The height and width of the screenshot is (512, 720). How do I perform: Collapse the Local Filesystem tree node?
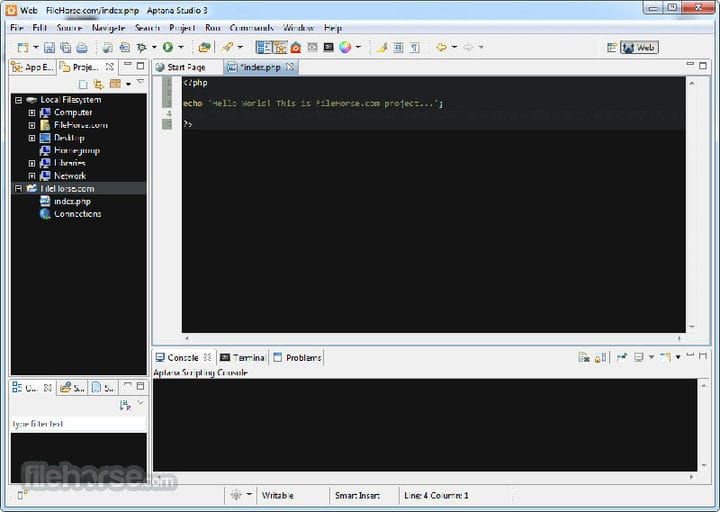pos(18,100)
